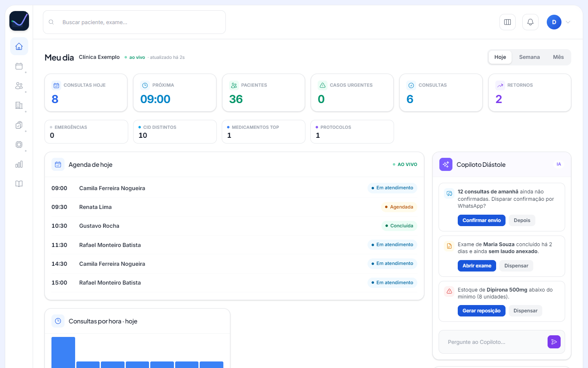Select the Medicamentos Top label
This screenshot has height=368, width=588.
(x=256, y=127)
